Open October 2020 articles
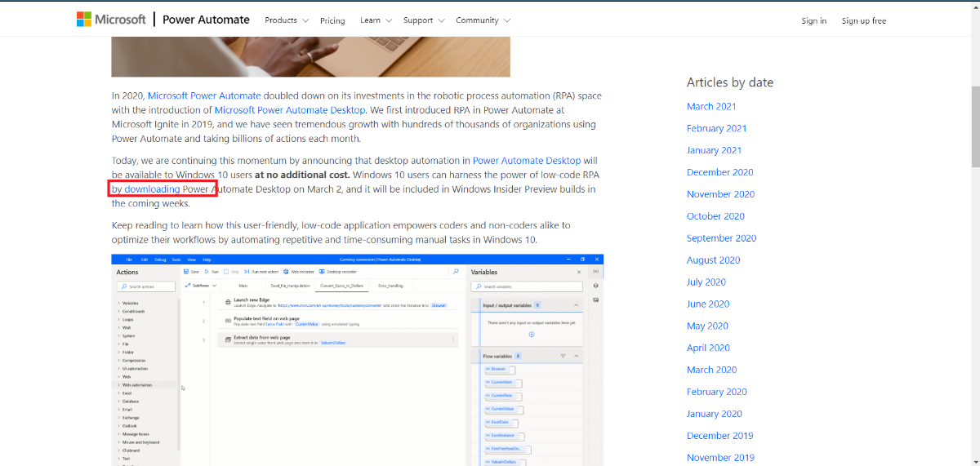Image resolution: width=980 pixels, height=466 pixels. tap(715, 216)
